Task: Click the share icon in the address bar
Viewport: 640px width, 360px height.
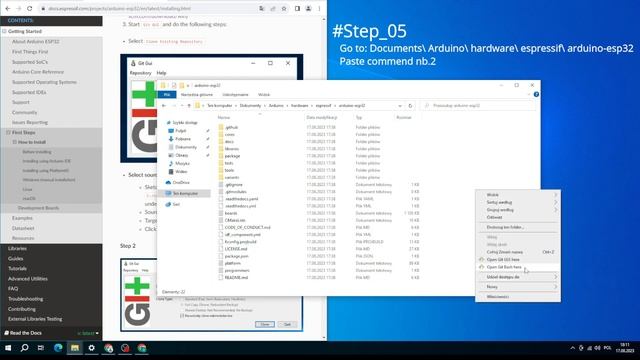Action: tap(273, 9)
